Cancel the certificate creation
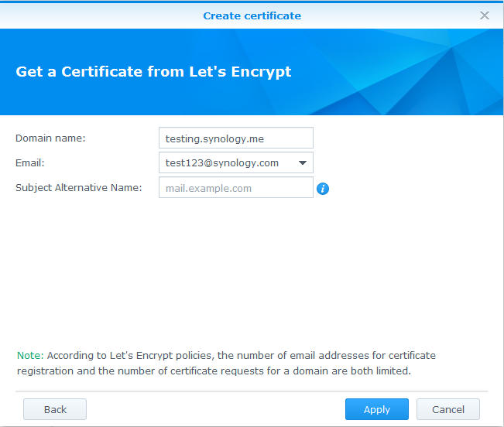 [447, 409]
